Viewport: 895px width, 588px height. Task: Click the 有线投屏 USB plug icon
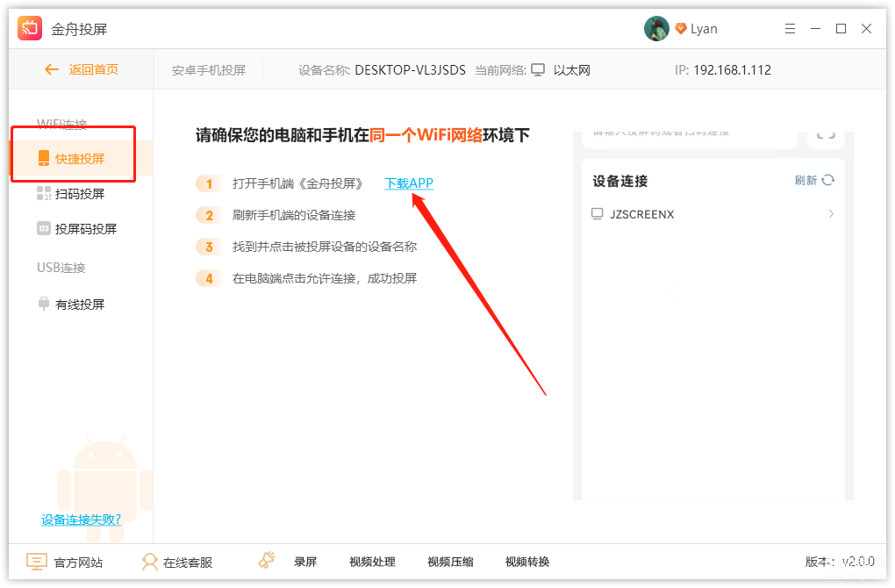pyautogui.click(x=43, y=304)
